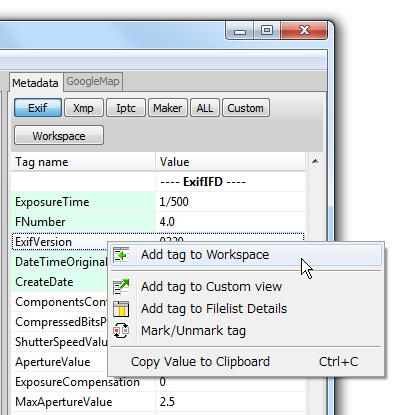Screen dimensions: 395x415
Task: Select Add tag to Filelist Details
Action: coord(246,309)
